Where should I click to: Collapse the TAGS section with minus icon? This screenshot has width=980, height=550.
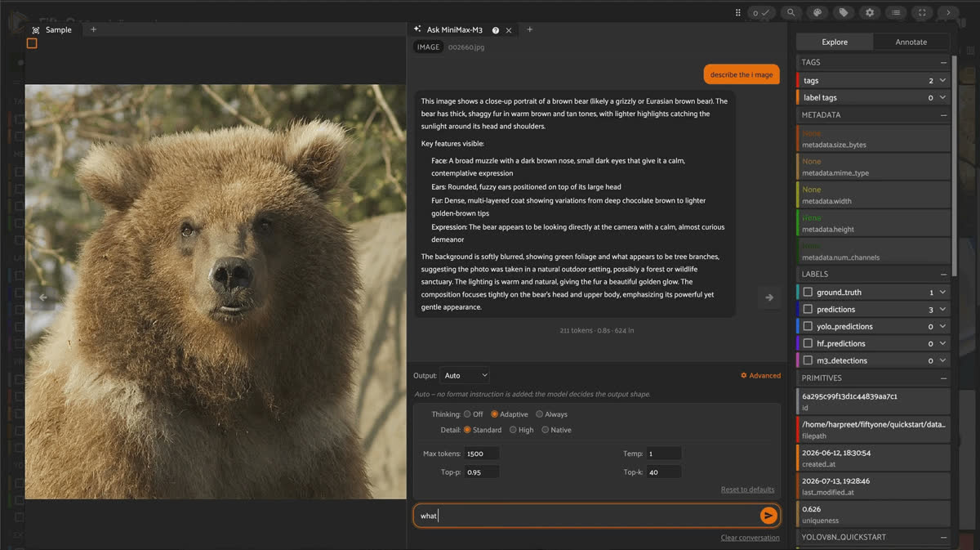943,62
